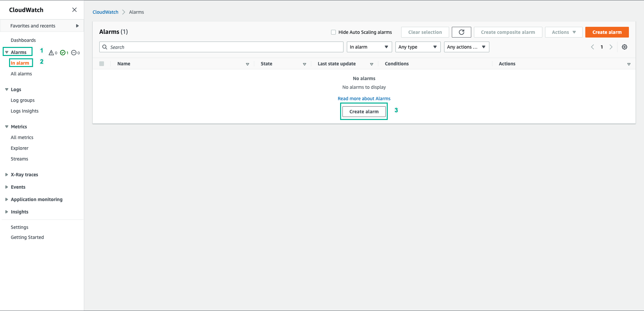
Task: Click Clear selection button
Action: coord(425,32)
